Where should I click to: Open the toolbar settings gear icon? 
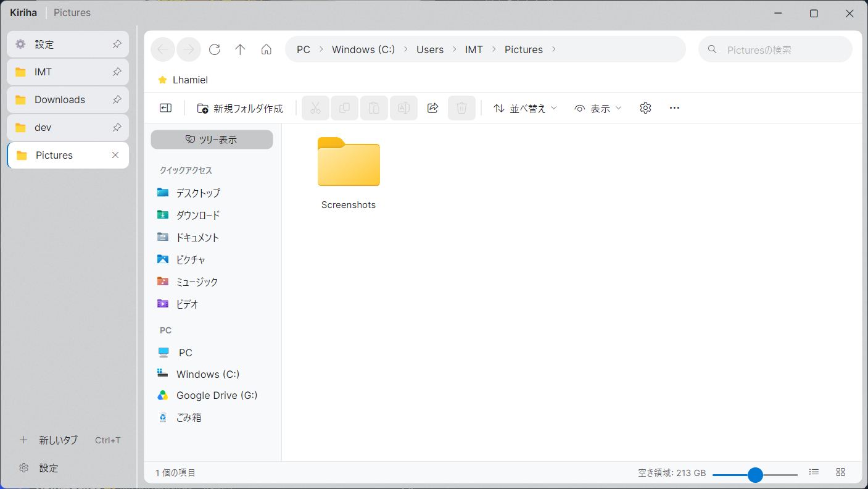click(645, 108)
